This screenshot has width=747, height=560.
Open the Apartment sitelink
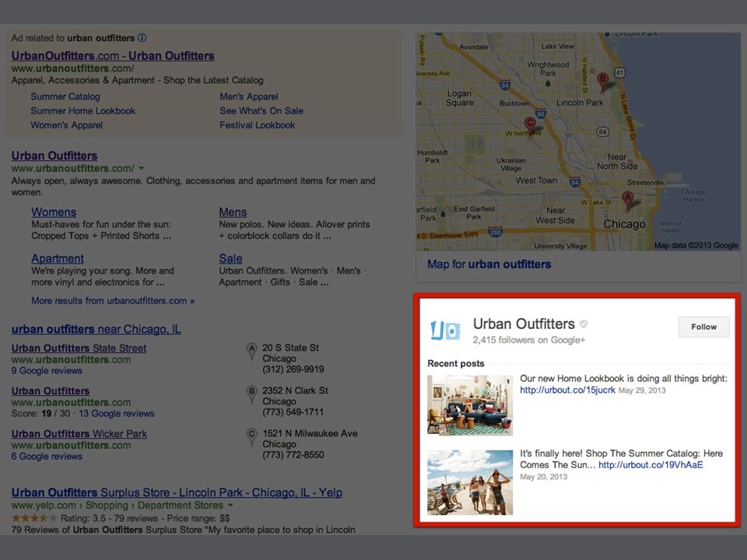tap(58, 258)
